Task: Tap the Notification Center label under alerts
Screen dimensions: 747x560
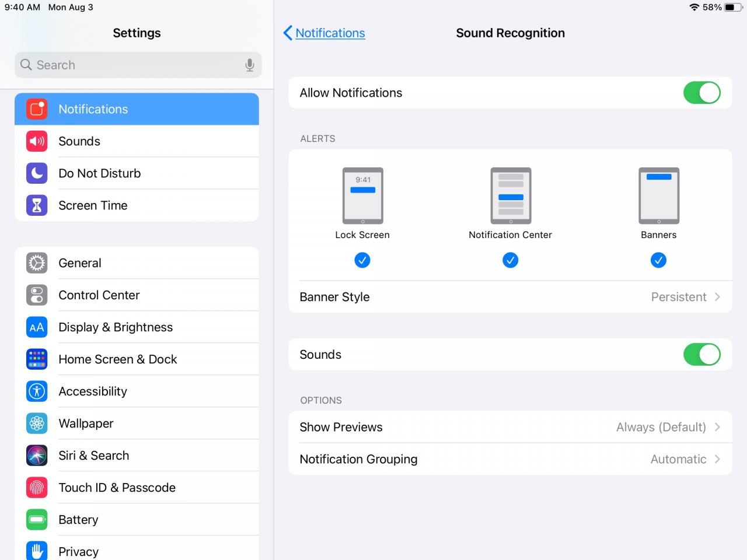Action: [x=511, y=235]
